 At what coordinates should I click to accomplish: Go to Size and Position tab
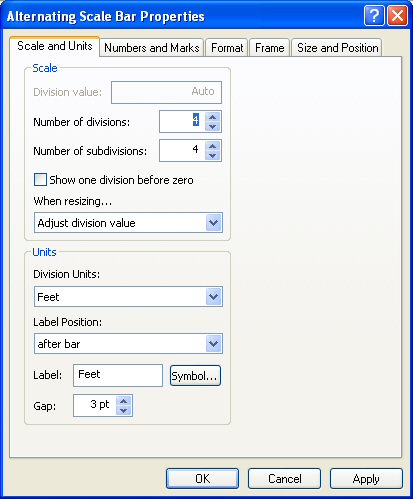(x=337, y=48)
